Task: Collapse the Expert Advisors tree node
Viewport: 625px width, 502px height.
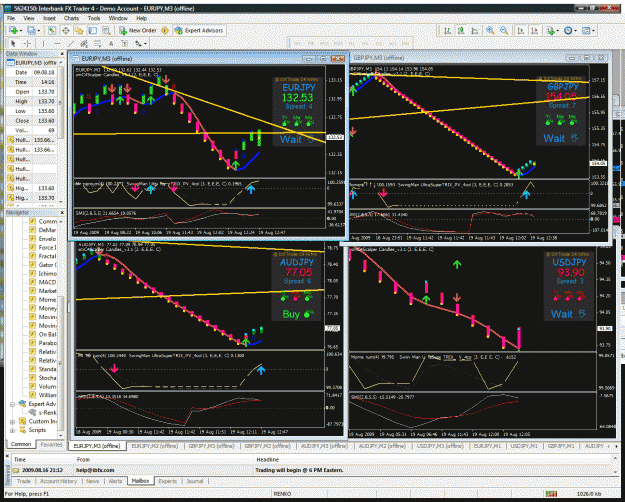Action: tap(12, 404)
